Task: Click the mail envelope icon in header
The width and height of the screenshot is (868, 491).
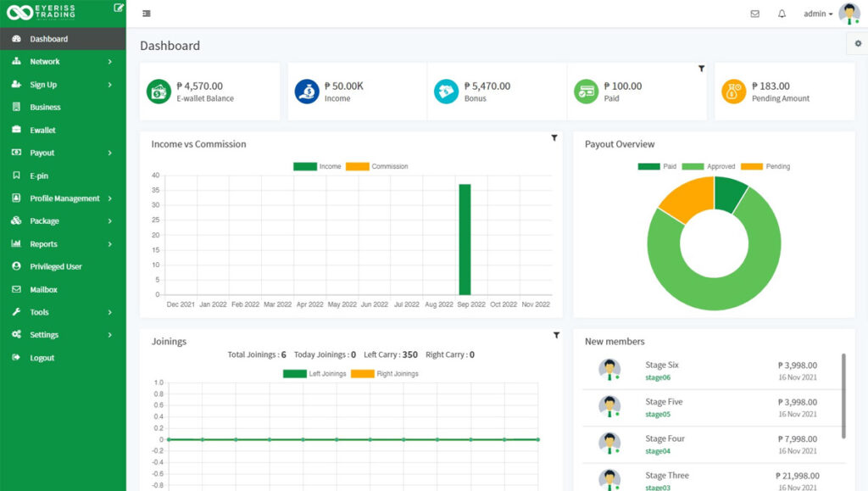Action: [x=754, y=14]
